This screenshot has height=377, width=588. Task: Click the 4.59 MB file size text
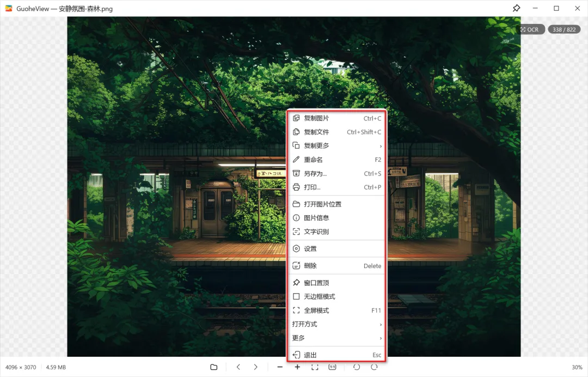tap(56, 367)
